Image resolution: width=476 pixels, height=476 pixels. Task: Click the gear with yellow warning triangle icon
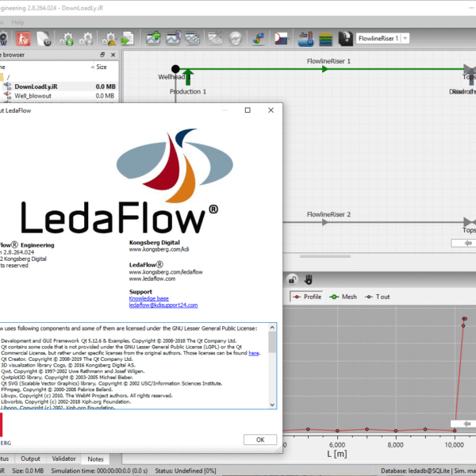point(109,39)
